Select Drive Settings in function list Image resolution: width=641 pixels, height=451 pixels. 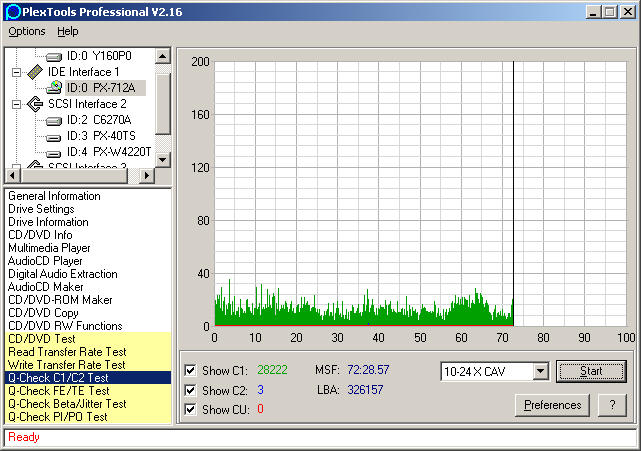(x=41, y=209)
